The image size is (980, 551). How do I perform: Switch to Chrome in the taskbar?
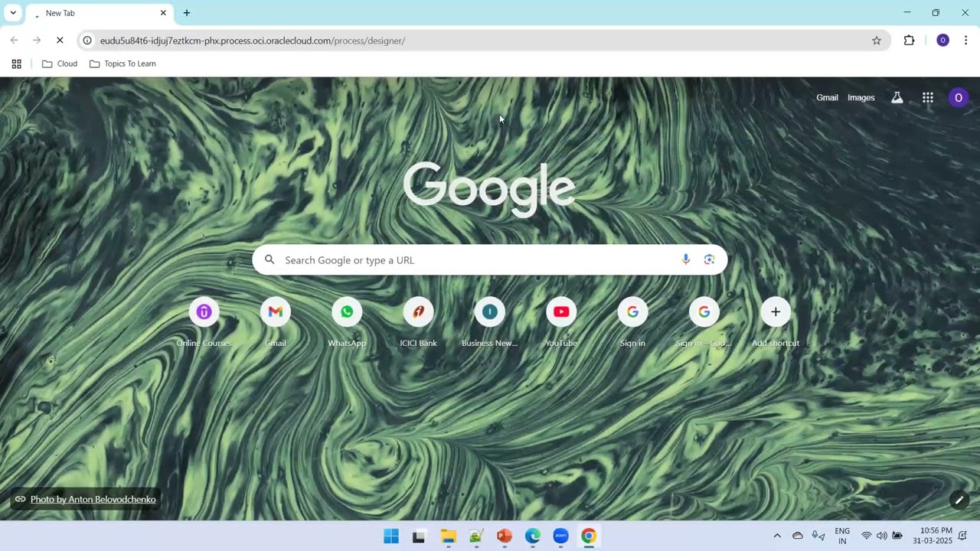589,536
